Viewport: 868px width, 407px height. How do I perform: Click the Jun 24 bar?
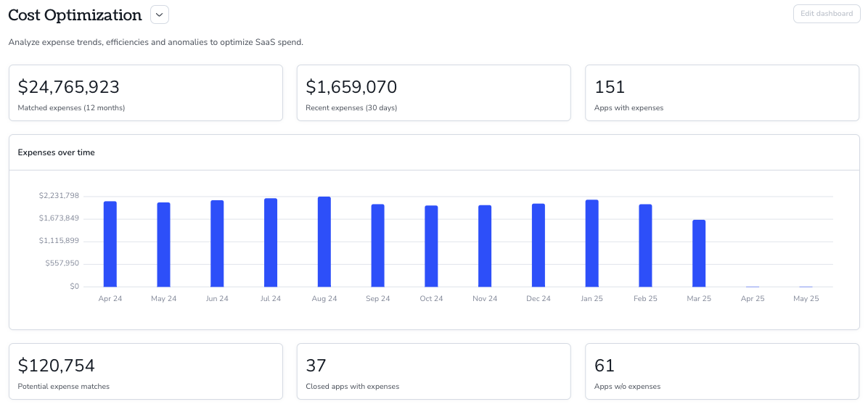[217, 244]
